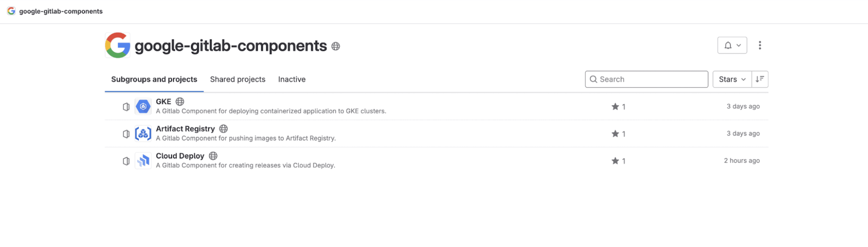This screenshot has width=868, height=247.
Task: Open the Inactive tab
Action: [291, 79]
